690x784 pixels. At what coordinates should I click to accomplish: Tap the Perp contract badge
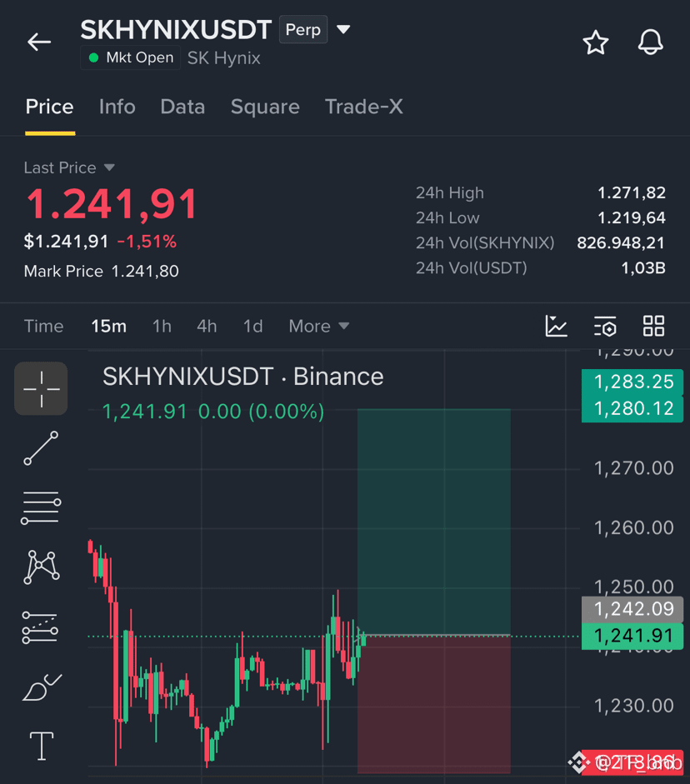[x=303, y=29]
